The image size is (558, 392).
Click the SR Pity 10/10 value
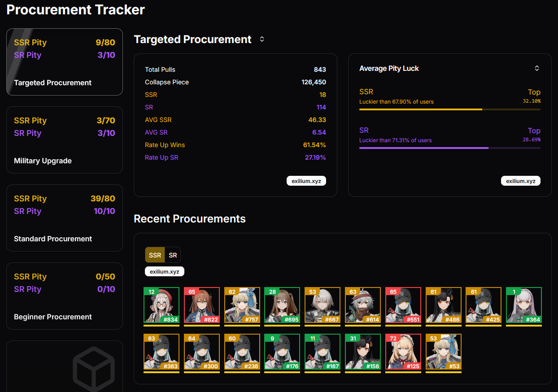(x=104, y=211)
